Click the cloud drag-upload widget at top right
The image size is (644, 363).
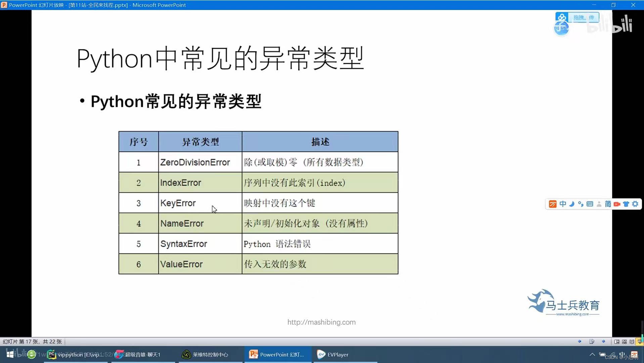click(577, 17)
